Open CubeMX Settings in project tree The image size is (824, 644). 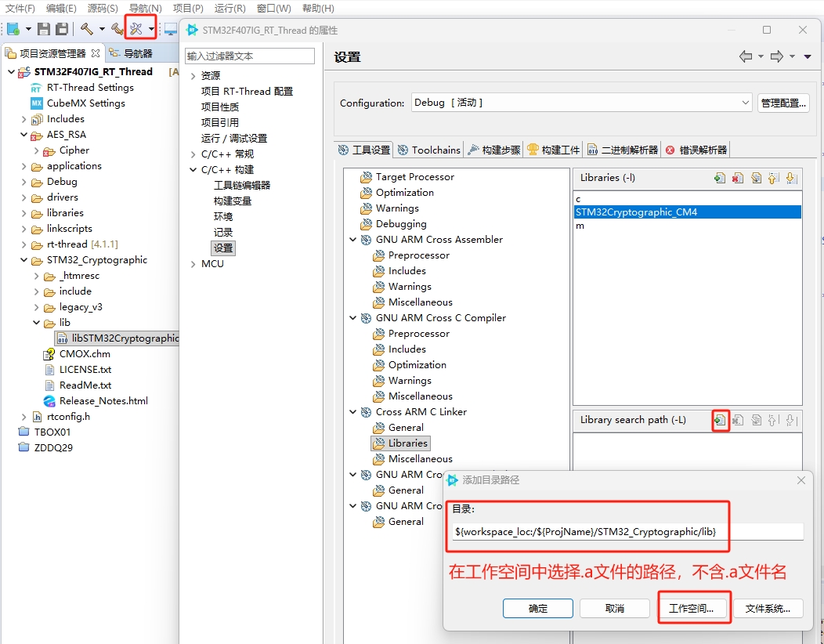click(85, 103)
